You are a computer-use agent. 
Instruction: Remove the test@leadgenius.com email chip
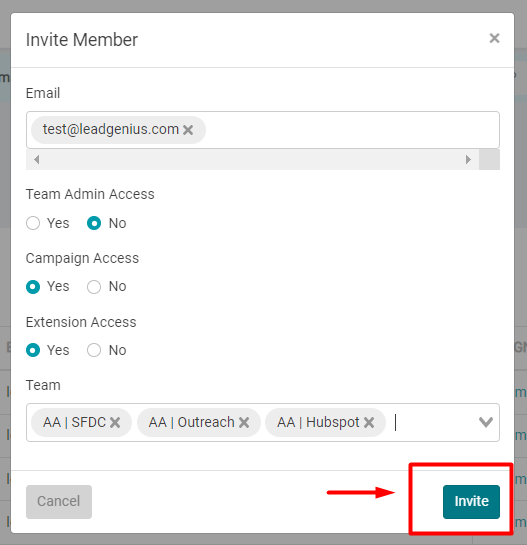pyautogui.click(x=188, y=130)
